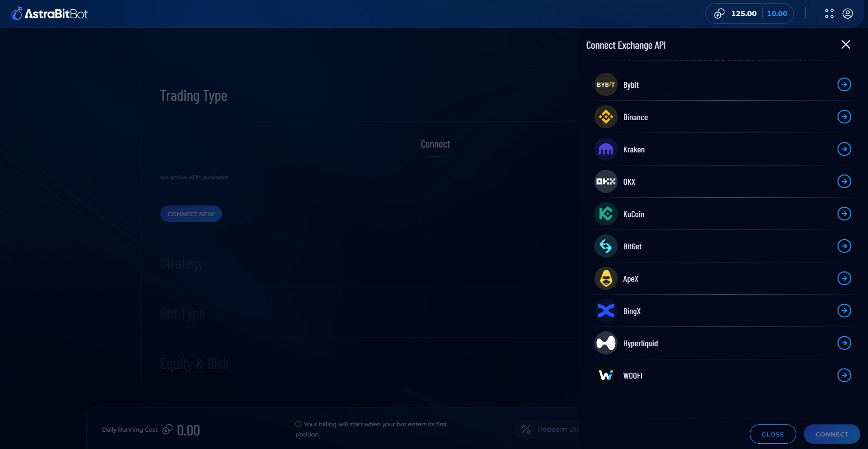Open Binance connection via arrow icon
This screenshot has height=449, width=868.
[x=844, y=117]
